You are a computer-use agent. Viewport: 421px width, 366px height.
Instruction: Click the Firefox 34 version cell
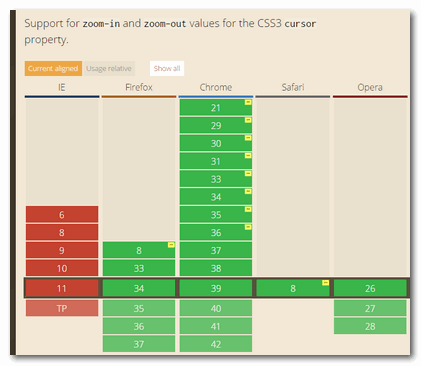(x=139, y=288)
